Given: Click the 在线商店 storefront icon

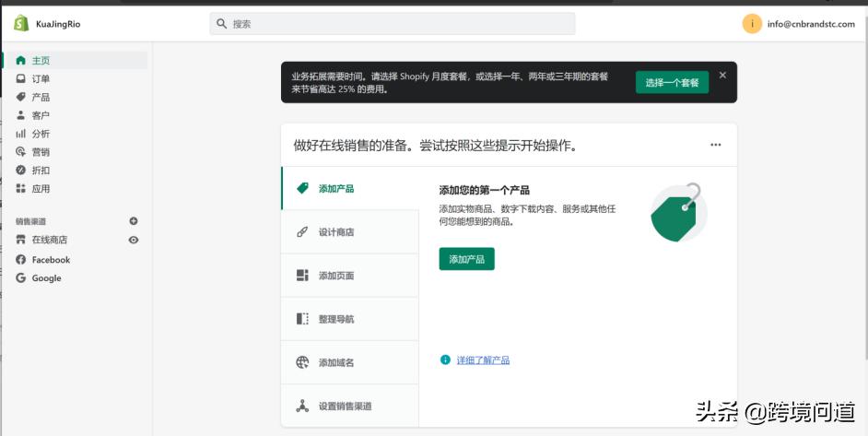Looking at the screenshot, I should (20, 240).
